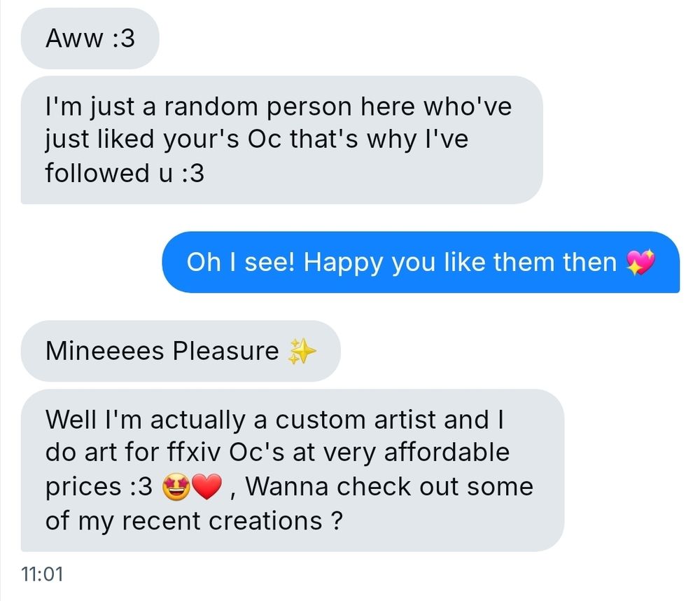The width and height of the screenshot is (700, 601).
Task: Click the ':3' emoticon in the Aww bubble
Action: (x=124, y=39)
